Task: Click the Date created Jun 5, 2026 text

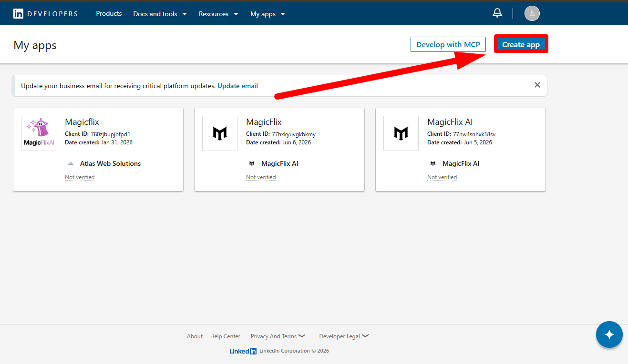Action: pyautogui.click(x=460, y=142)
